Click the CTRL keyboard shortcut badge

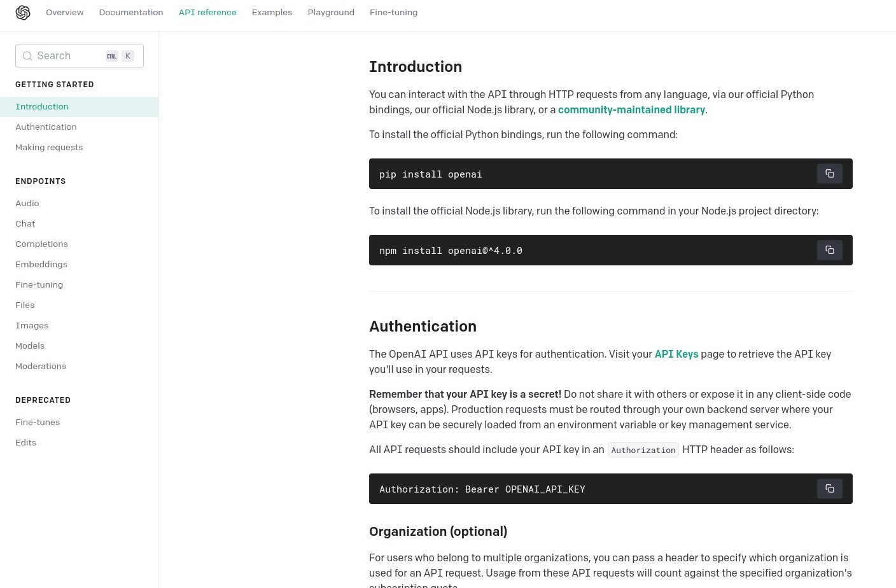(x=111, y=56)
